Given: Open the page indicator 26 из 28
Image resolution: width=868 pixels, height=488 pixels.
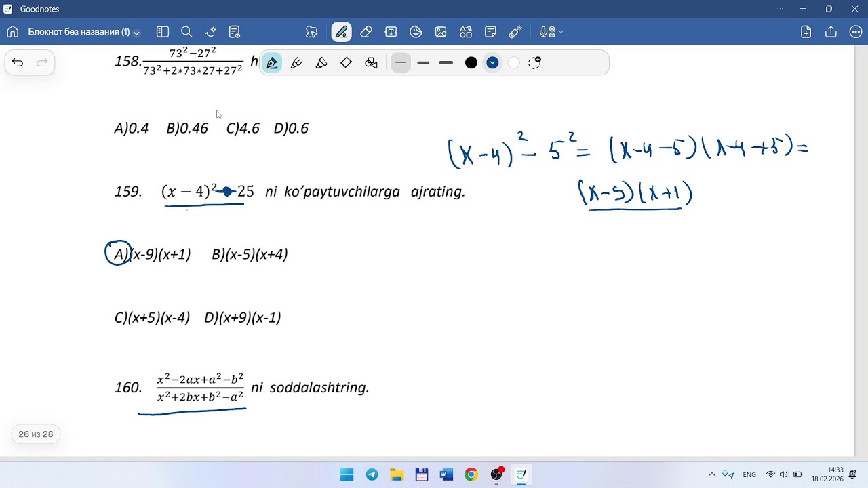Looking at the screenshot, I should (x=36, y=434).
